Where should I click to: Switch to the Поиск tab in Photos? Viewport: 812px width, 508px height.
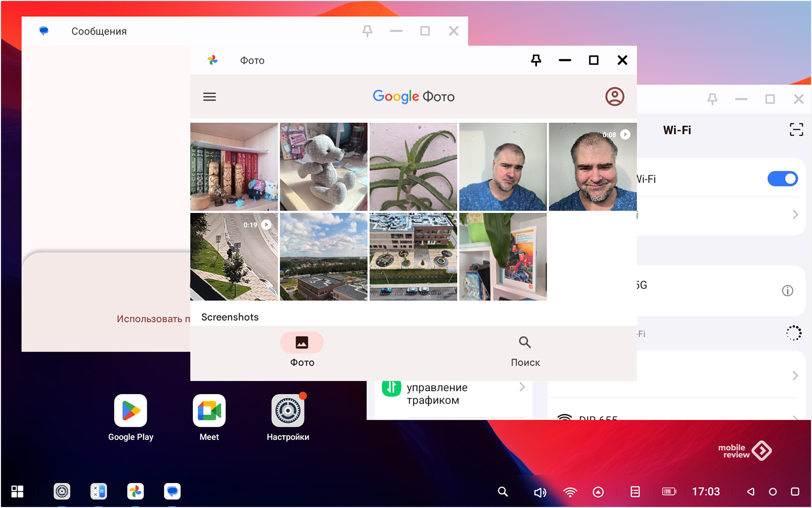tap(525, 350)
